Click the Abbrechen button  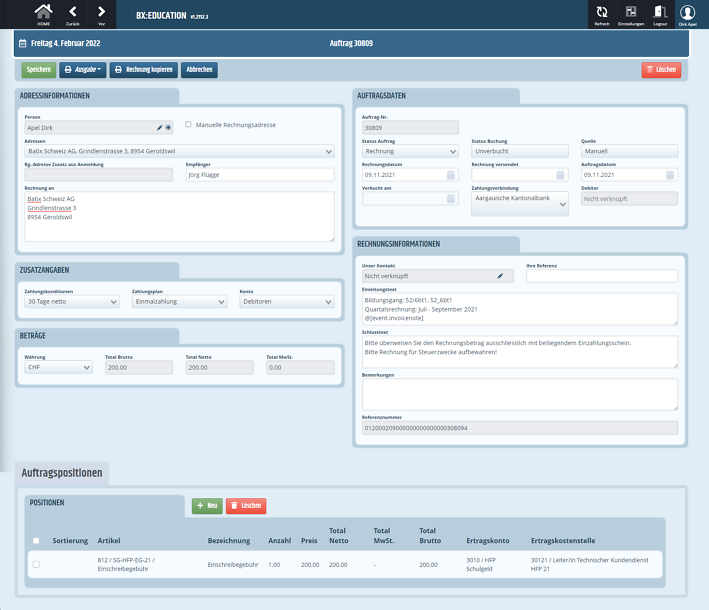pyautogui.click(x=199, y=70)
